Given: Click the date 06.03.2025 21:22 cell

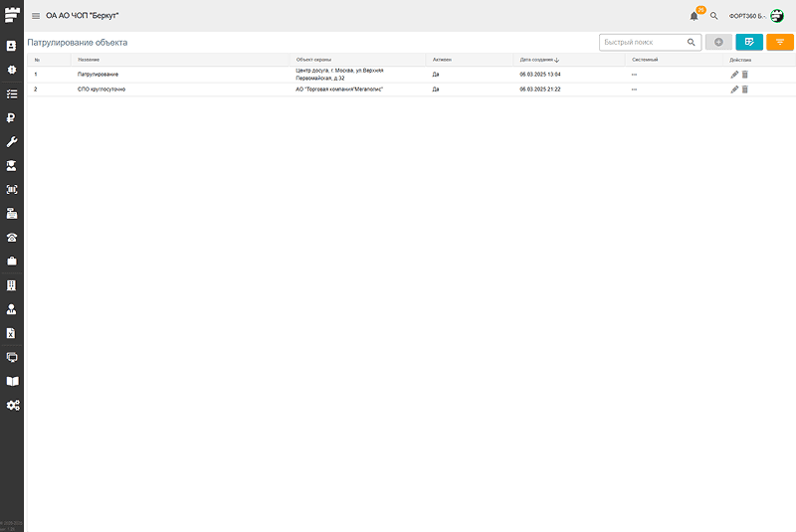Looking at the screenshot, I should [x=540, y=89].
